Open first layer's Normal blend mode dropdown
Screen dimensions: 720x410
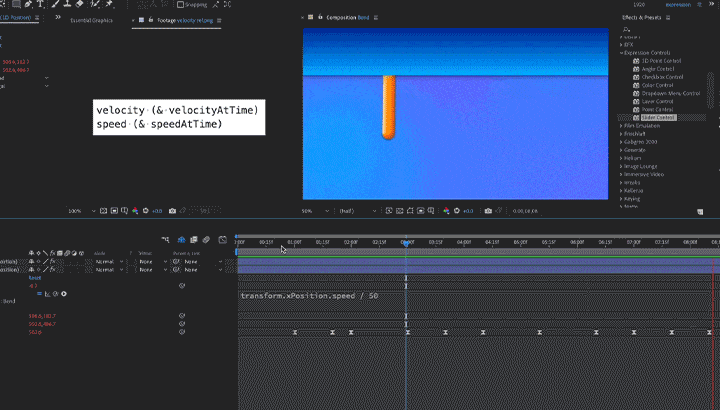click(109, 262)
